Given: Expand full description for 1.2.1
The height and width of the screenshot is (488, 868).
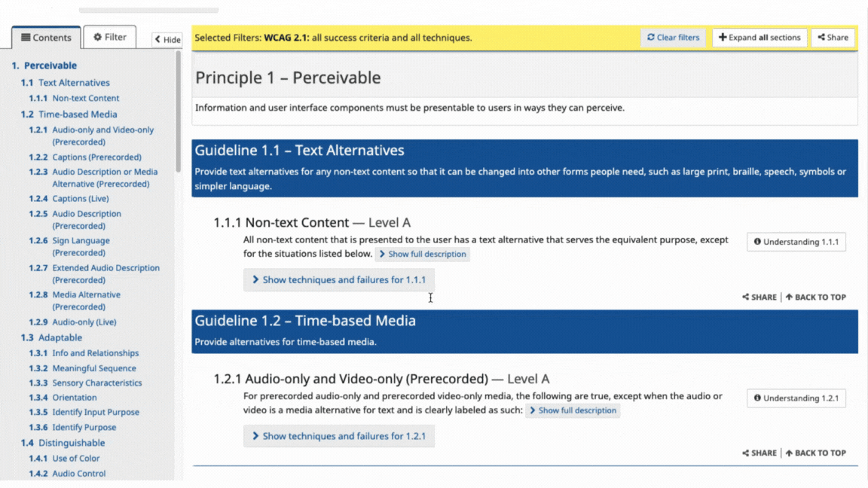Looking at the screenshot, I should (x=573, y=410).
